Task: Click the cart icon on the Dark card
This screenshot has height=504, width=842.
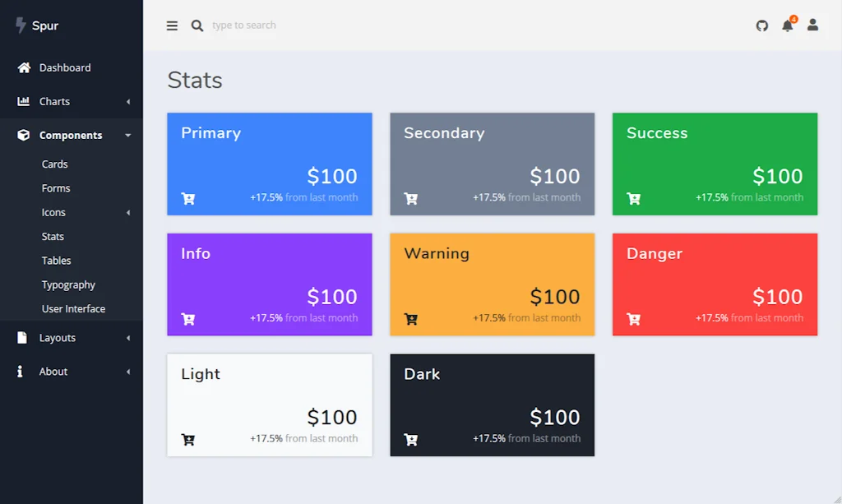Action: pos(410,440)
